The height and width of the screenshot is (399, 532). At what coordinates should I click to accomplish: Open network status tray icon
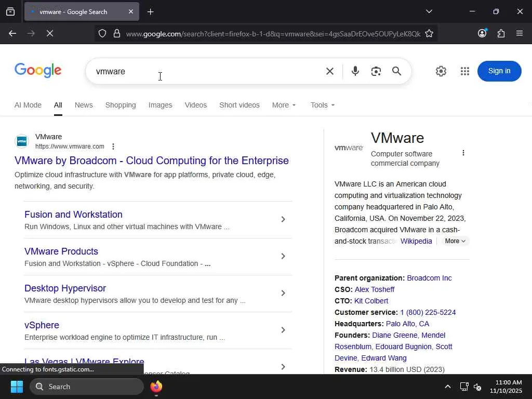click(x=464, y=387)
